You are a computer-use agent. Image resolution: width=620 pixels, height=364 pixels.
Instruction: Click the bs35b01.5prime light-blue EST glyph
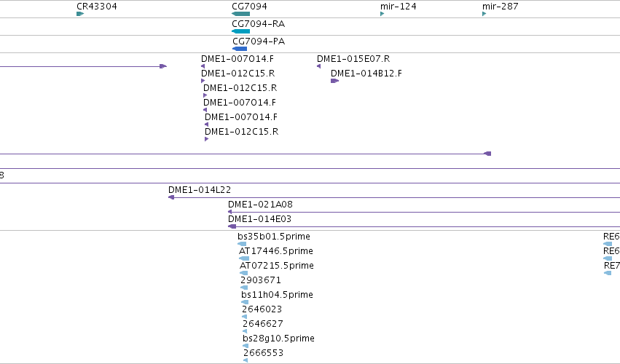pyautogui.click(x=242, y=244)
